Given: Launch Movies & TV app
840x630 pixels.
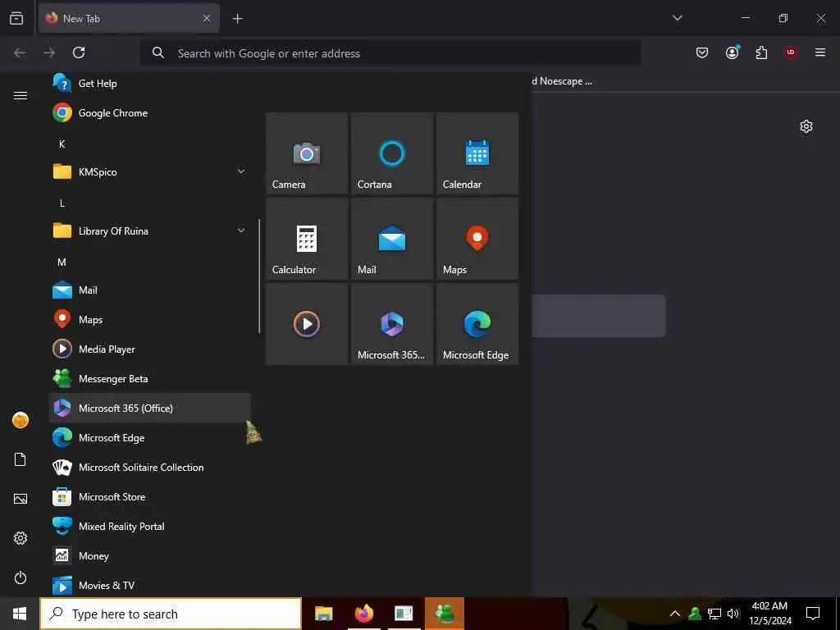Looking at the screenshot, I should point(149,585).
